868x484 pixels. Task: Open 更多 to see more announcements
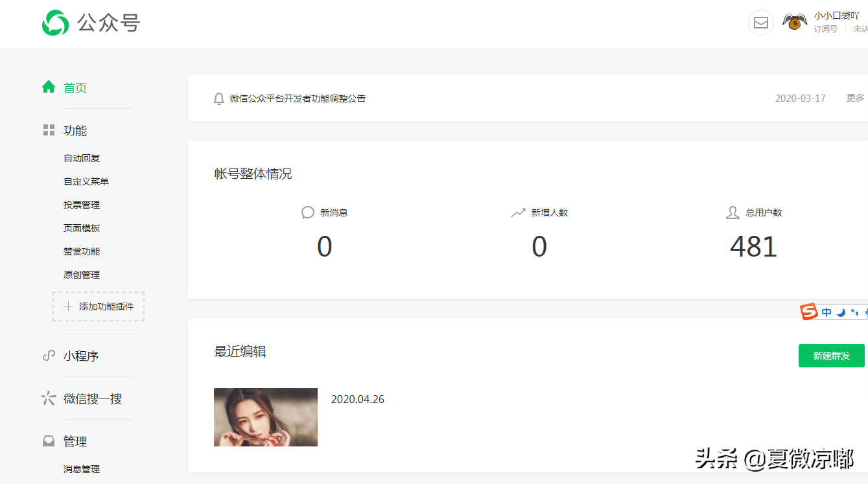tap(856, 98)
